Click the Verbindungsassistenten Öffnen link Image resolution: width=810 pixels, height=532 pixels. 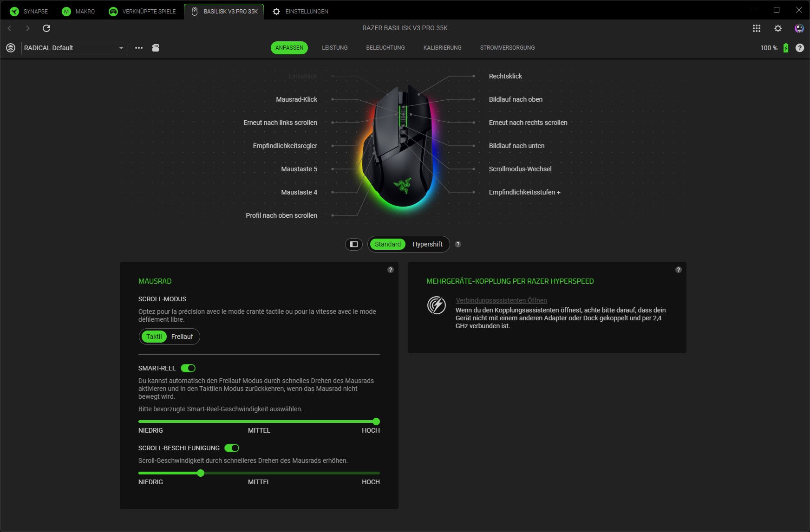tap(501, 300)
